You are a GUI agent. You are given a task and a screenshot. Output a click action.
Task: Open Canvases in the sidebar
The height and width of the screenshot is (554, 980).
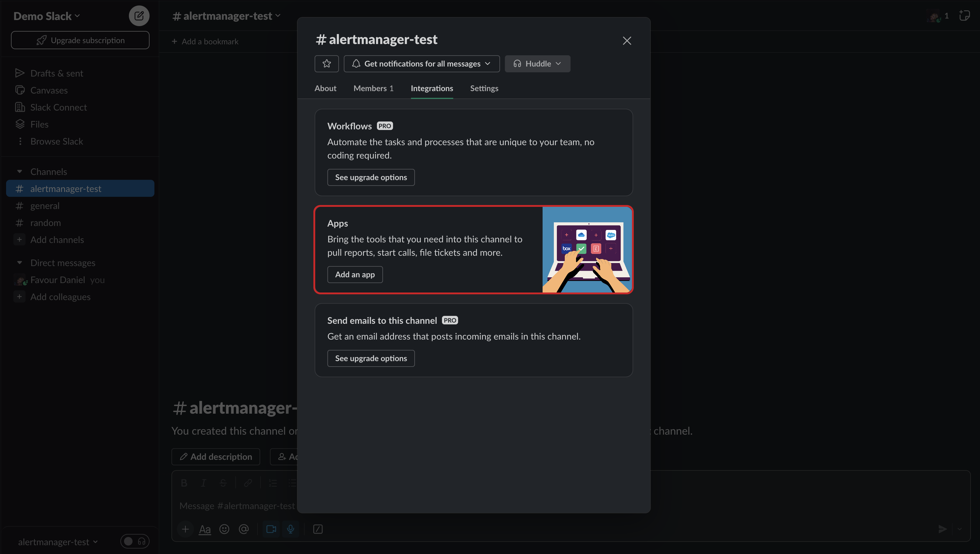[x=80, y=90]
